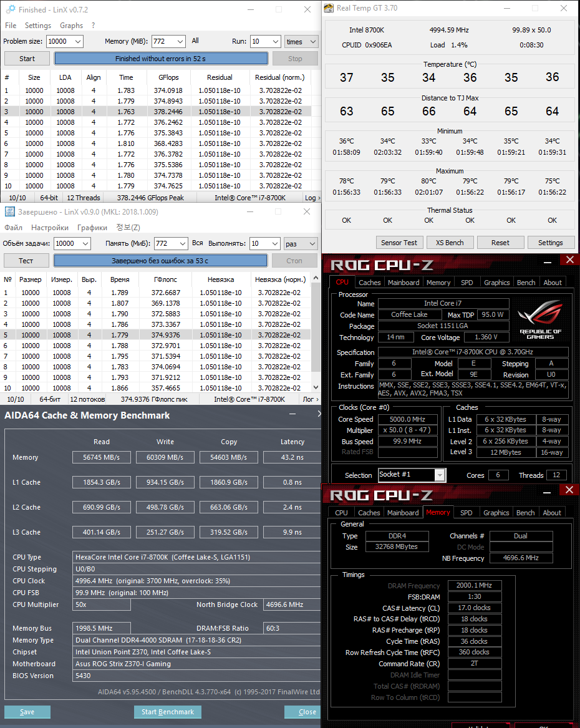Click the Memory Read 56745 MB/s field in AIDA64
The height and width of the screenshot is (728, 580).
click(x=101, y=457)
